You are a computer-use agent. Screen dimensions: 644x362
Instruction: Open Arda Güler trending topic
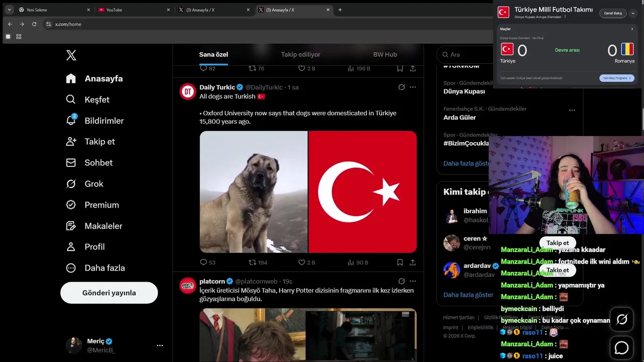coord(460,118)
